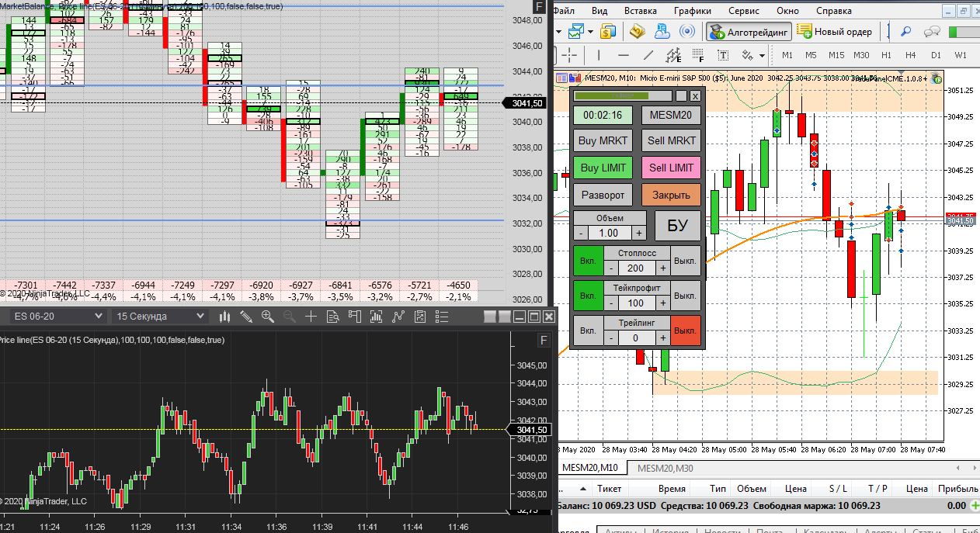Screen dimensions: 980x533
Task: Click the Разворот reverse button
Action: coord(603,195)
